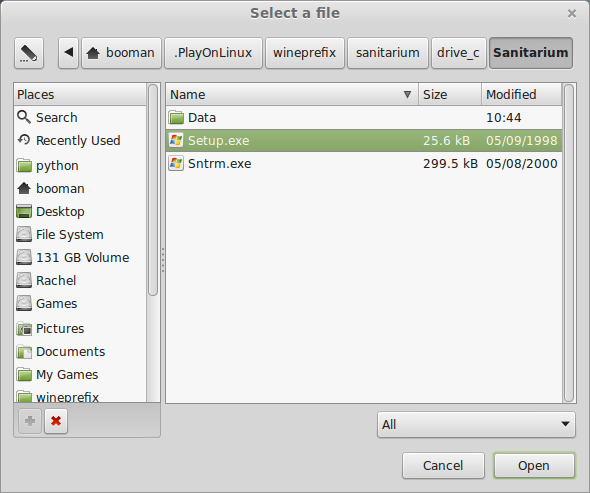Screen dimensions: 590x493
Task: Select wineprefix bookmark in Places list
Action: click(80, 397)
